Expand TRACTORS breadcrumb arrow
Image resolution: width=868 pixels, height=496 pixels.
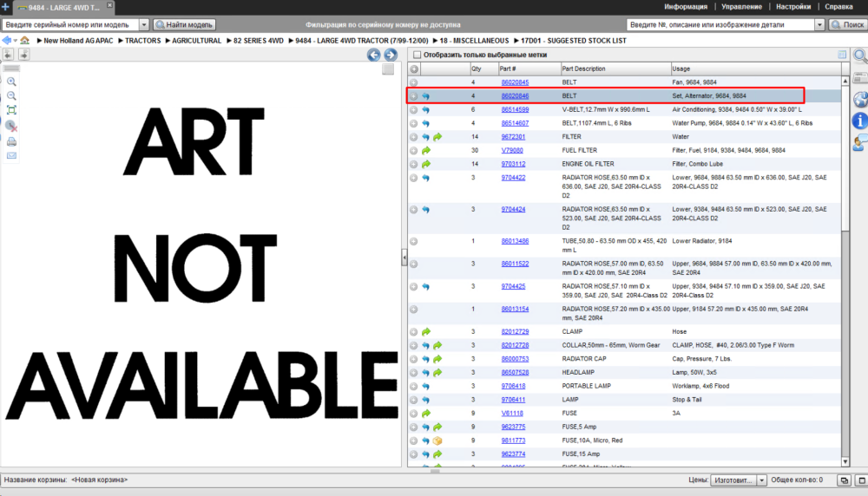pyautogui.click(x=120, y=41)
